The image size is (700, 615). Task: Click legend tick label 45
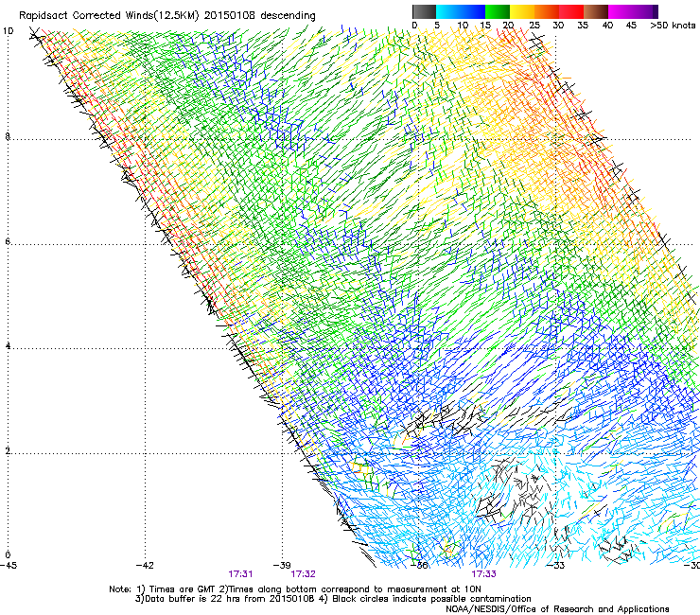click(x=631, y=26)
